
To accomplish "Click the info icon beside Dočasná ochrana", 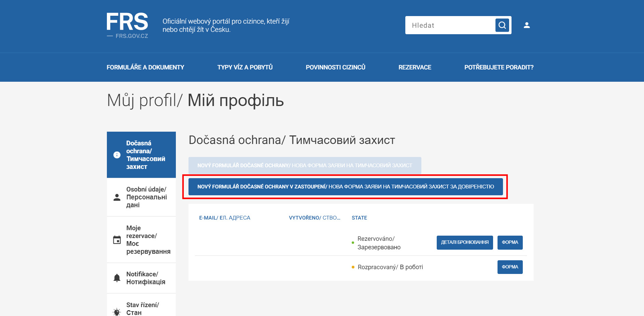I will point(117,155).
